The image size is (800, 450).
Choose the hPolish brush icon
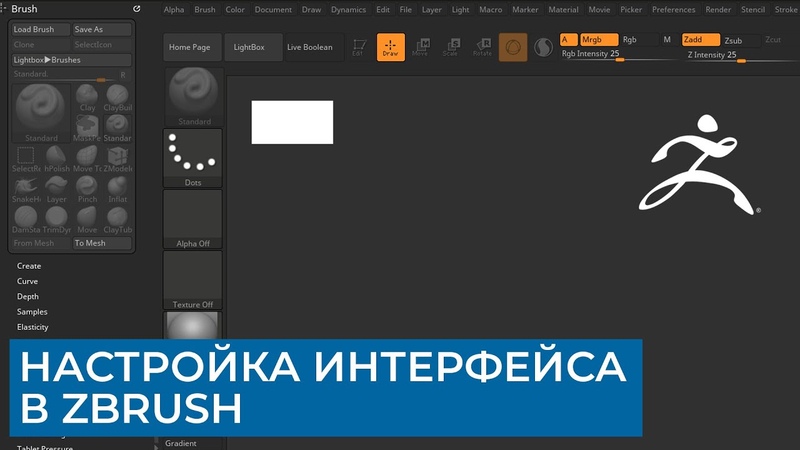click(x=56, y=159)
